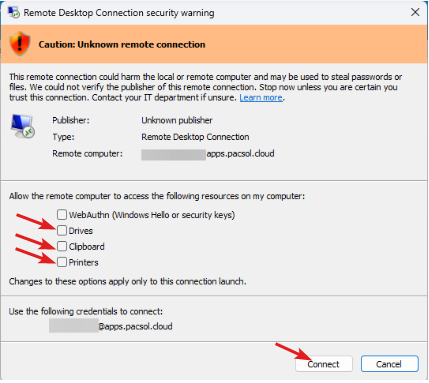Click the Clipboard label text

(87, 247)
